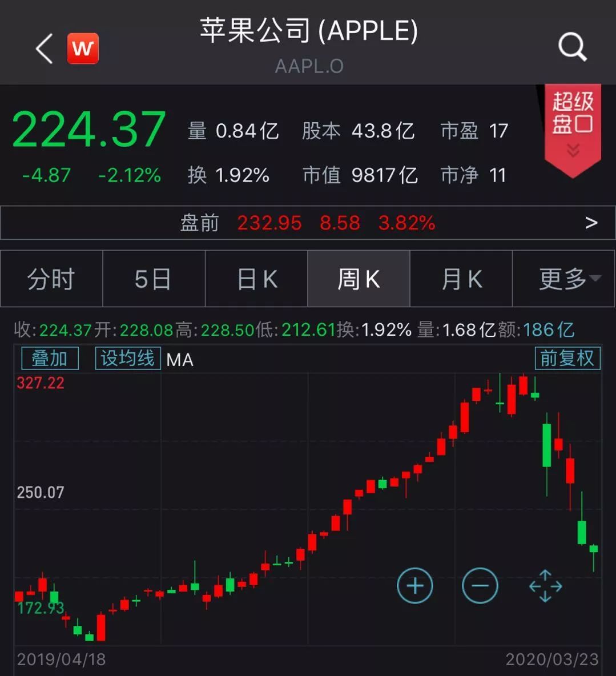Viewport: 616px width, 676px height.
Task: Open pre-market details arrow on 盘前 row
Action: [x=591, y=223]
